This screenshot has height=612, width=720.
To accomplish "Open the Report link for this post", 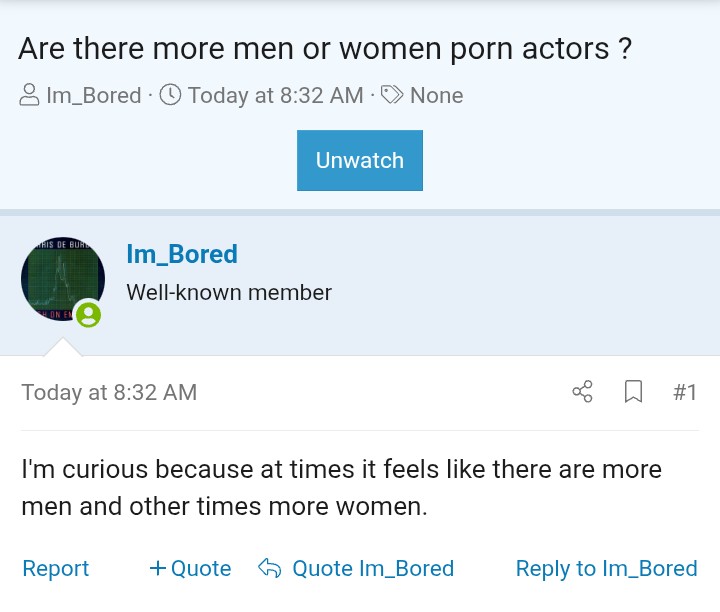I will point(55,569).
